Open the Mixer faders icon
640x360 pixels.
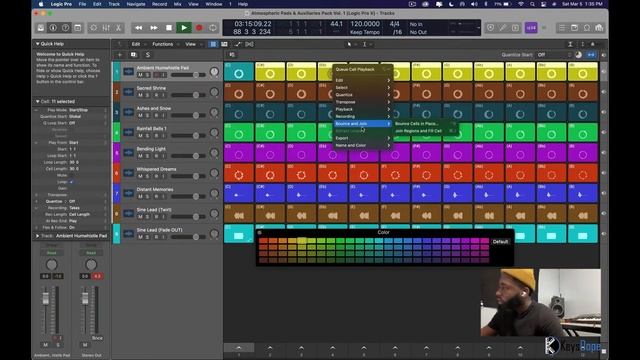click(x=106, y=28)
